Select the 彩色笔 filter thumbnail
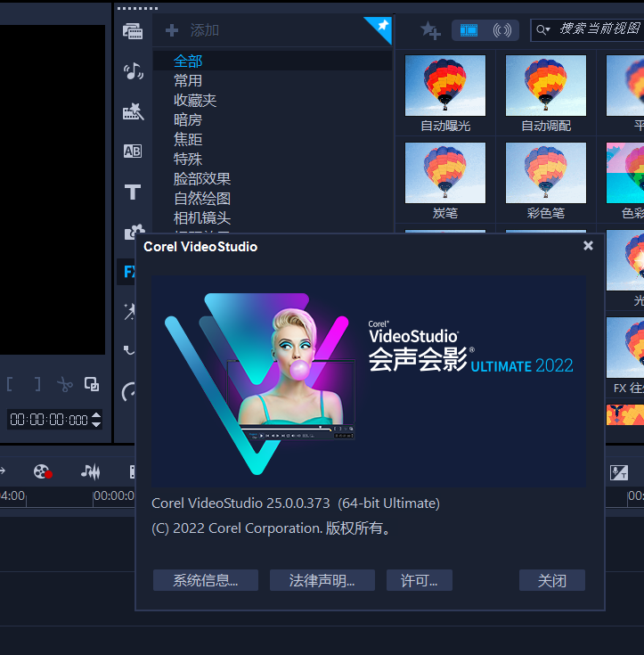 [x=545, y=173]
